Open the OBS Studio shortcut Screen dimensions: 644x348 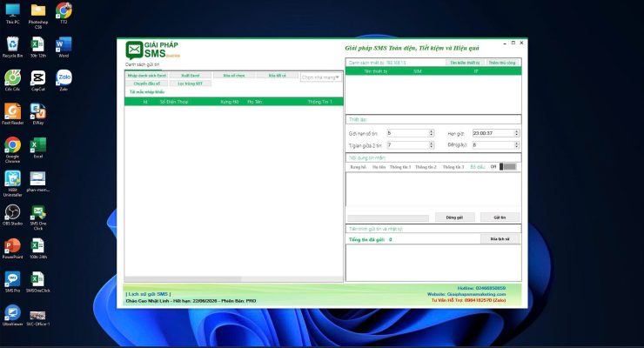(x=12, y=213)
